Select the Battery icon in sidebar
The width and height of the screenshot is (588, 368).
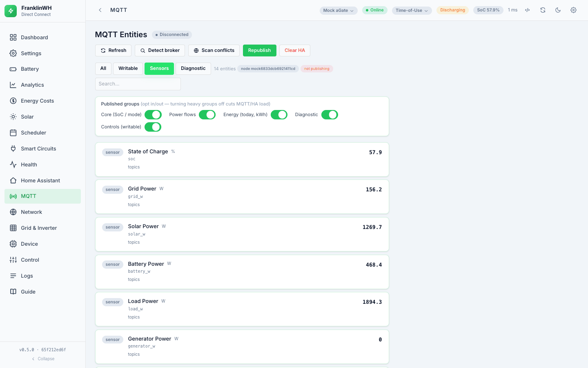click(13, 69)
